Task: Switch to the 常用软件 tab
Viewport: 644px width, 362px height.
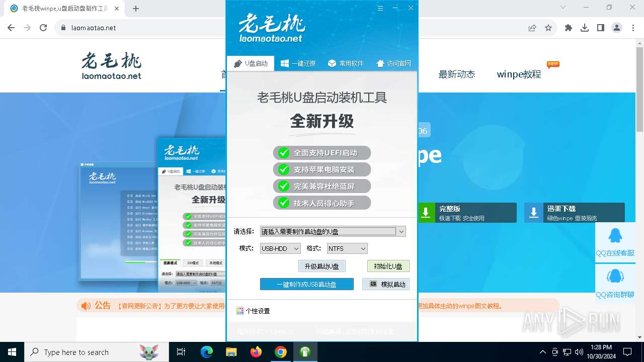Action: click(x=346, y=63)
